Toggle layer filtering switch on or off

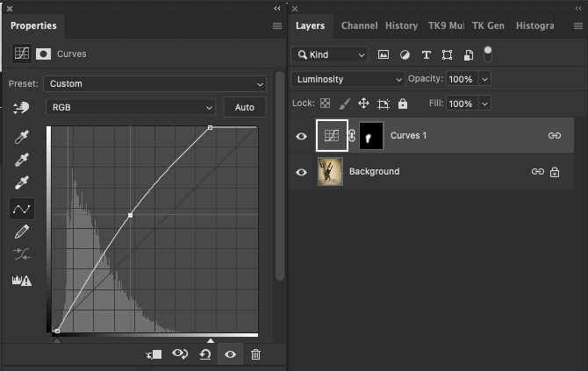point(488,54)
